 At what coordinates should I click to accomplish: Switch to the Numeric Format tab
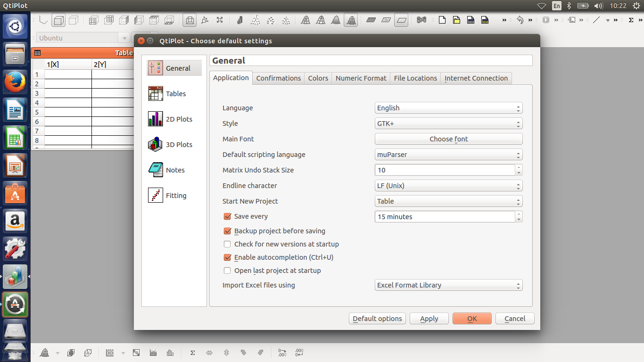(x=361, y=78)
